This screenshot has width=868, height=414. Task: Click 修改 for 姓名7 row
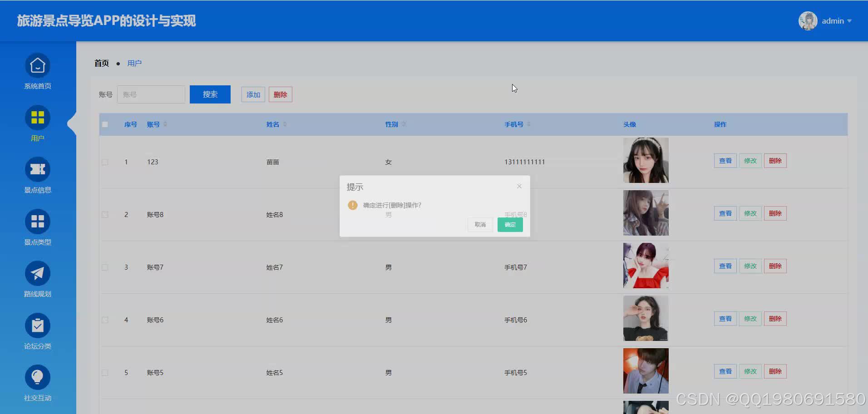(750, 266)
